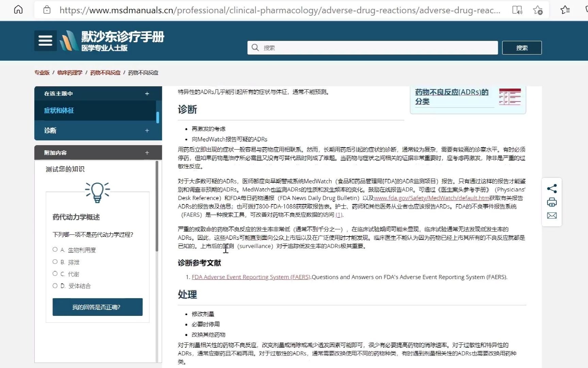Viewport: 588px width, 368px height.
Task: Select answer A 生物利用度
Action: pos(55,249)
